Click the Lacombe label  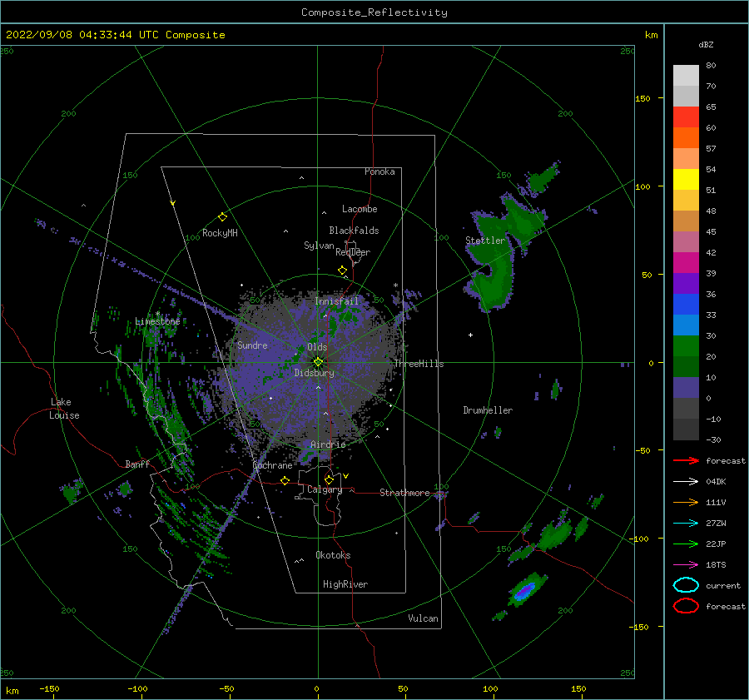360,209
